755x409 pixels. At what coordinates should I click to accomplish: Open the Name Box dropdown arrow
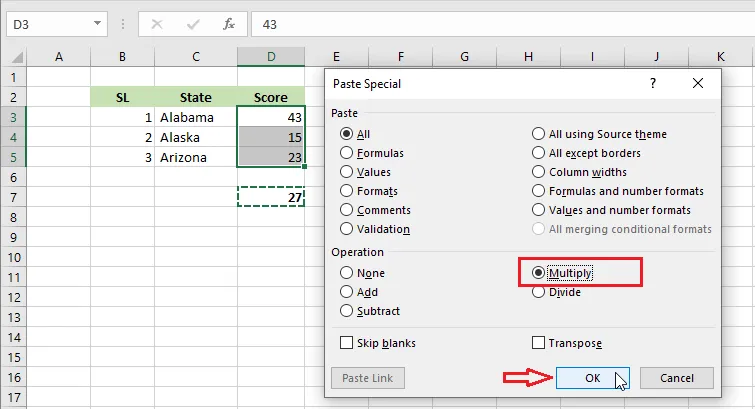[x=97, y=24]
